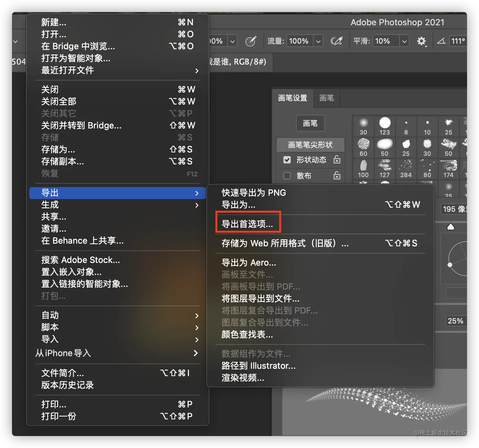Select the size 8 brush preset
Screen dimensions: 479x448
tap(406, 126)
